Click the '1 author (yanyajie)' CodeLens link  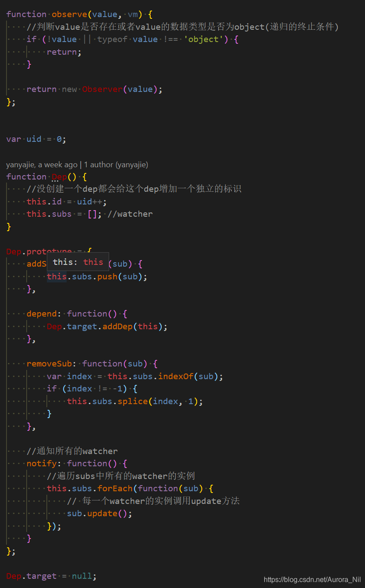click(116, 165)
